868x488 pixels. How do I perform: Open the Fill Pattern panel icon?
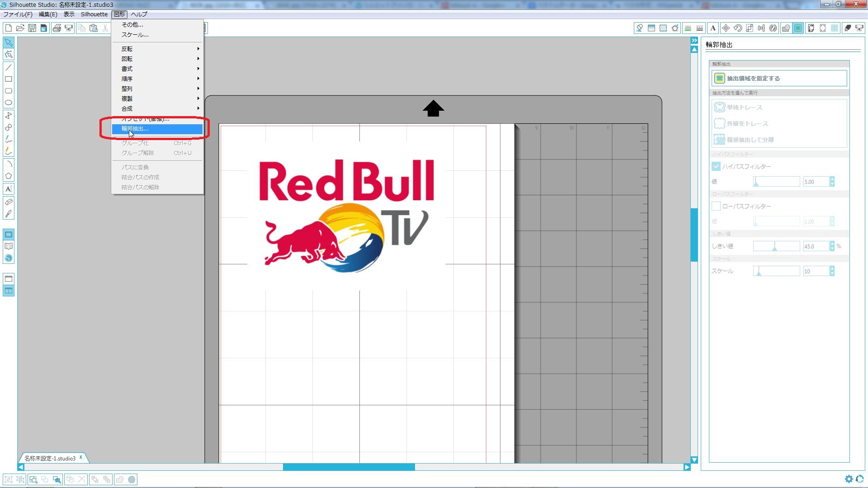pos(663,28)
